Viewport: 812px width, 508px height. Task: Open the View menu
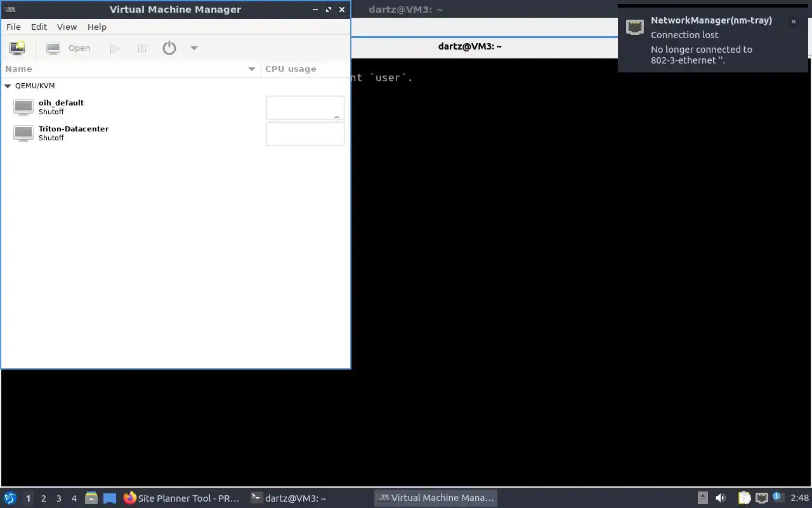tap(67, 27)
